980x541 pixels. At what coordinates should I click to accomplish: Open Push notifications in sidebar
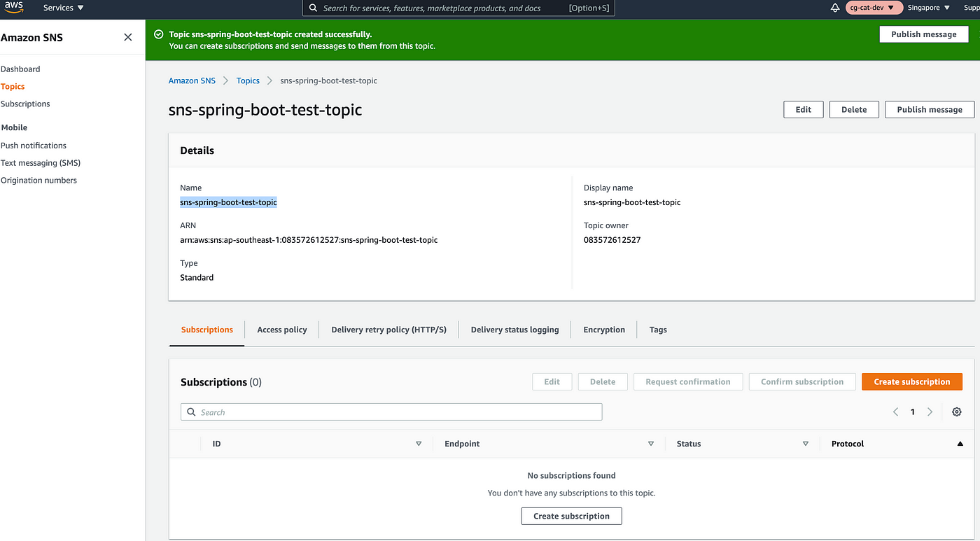34,146
